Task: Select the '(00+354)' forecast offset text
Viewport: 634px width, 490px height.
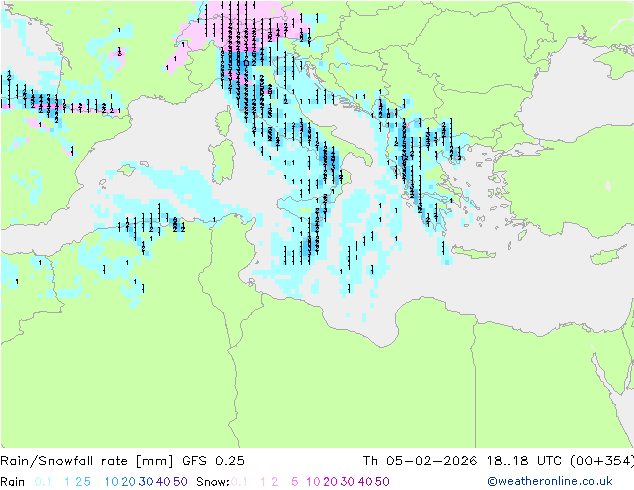Action: [602, 461]
